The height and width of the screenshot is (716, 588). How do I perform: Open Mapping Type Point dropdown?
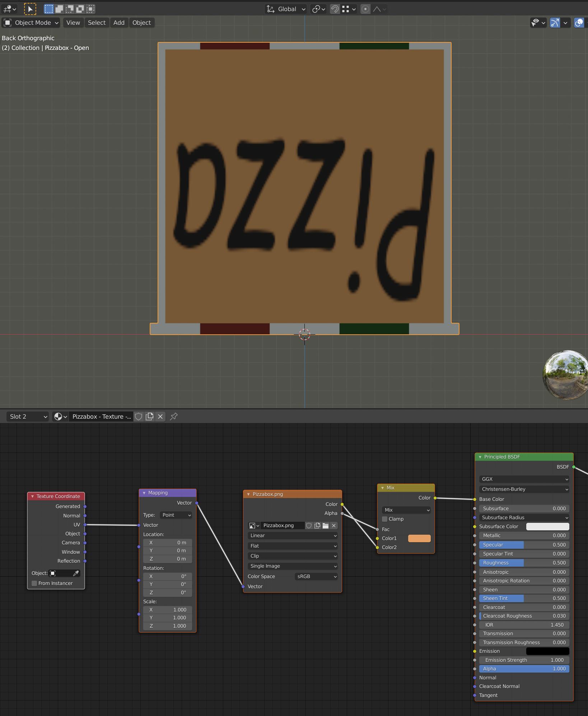tap(176, 515)
